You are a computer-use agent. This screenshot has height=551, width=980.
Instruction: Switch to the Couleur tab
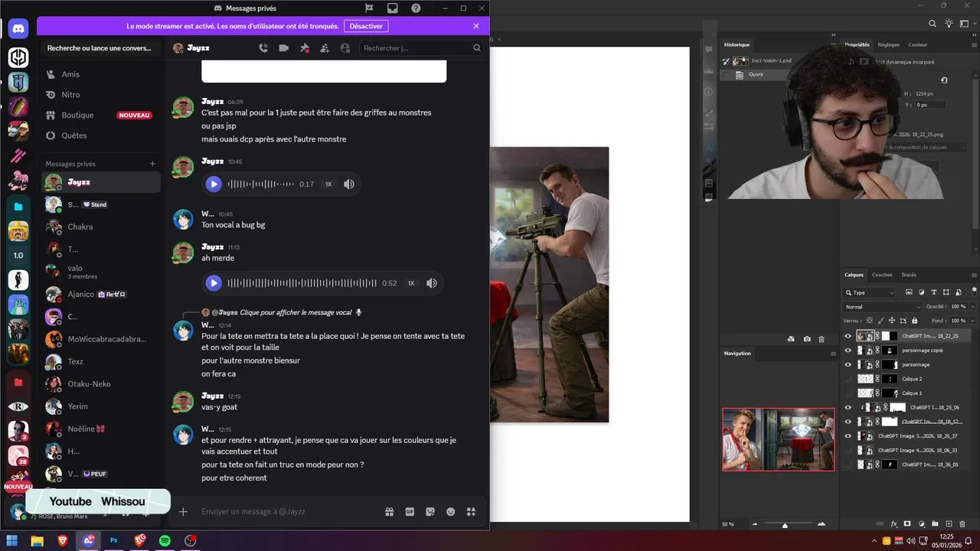[x=917, y=44]
